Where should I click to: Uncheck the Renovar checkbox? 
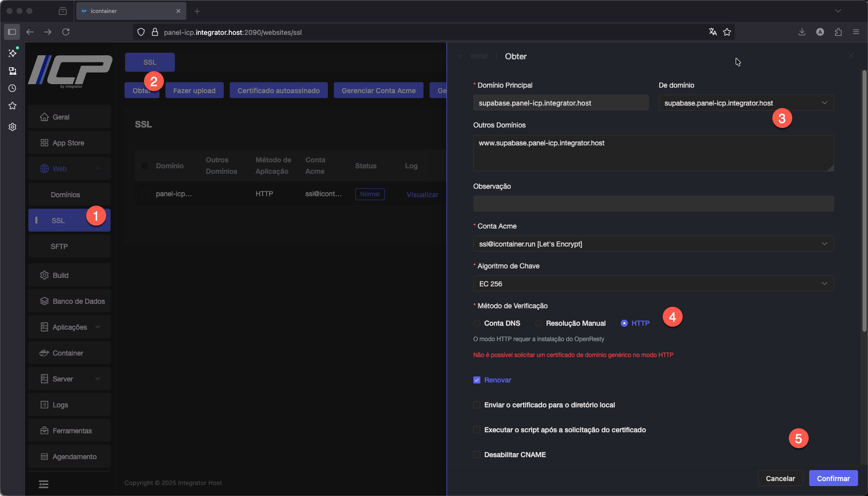477,380
